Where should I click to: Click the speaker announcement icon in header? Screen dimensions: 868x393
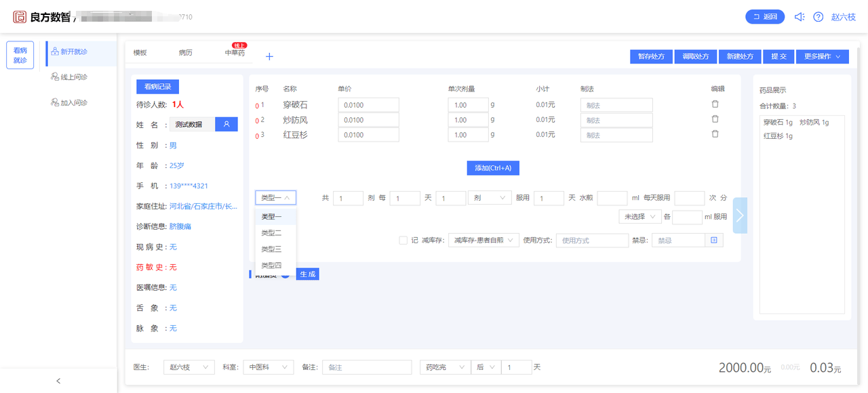click(x=800, y=17)
